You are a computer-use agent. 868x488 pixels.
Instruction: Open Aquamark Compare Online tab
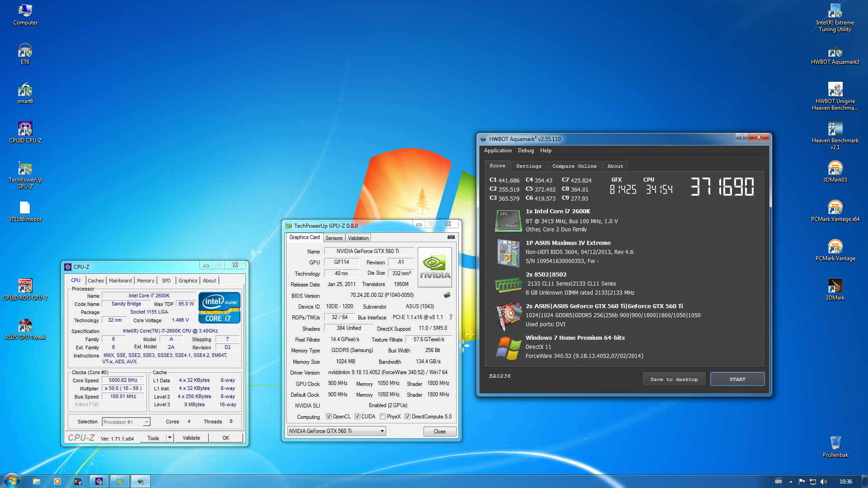point(574,166)
